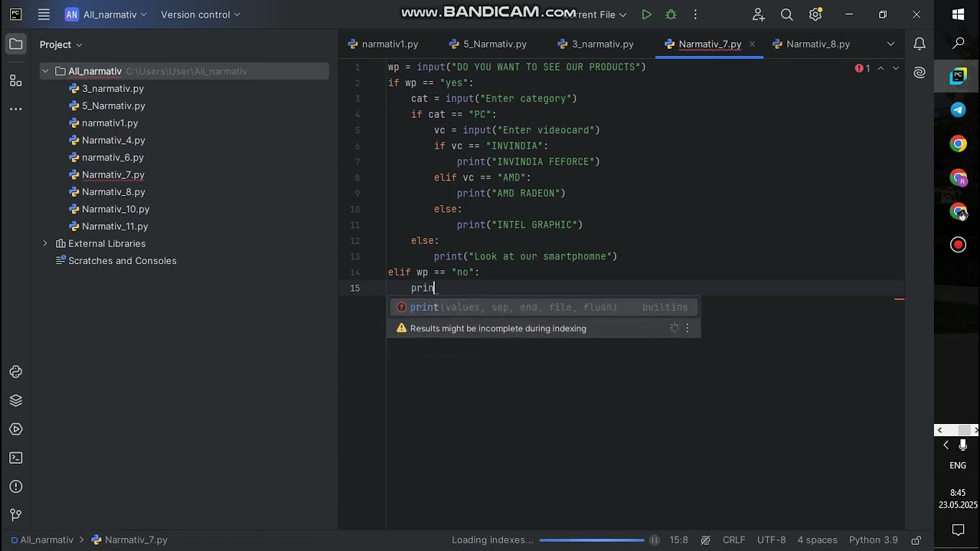Open the Services tool window
Image resolution: width=980 pixels, height=551 pixels.
(x=15, y=429)
